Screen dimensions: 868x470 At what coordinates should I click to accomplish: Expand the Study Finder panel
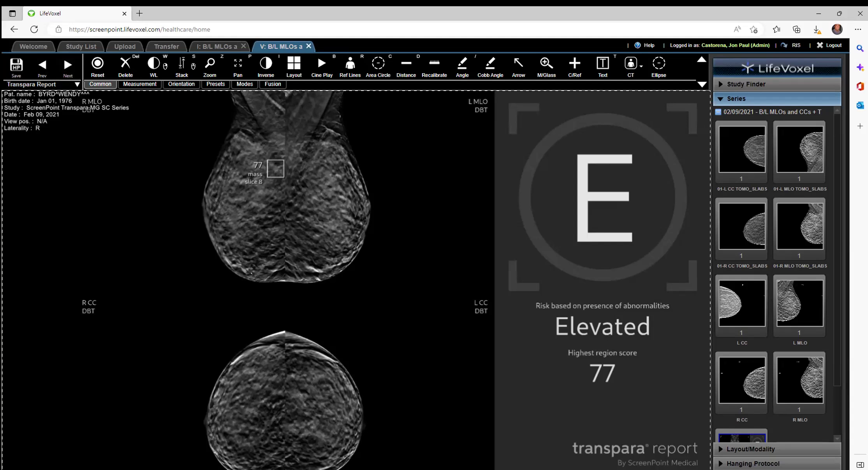pyautogui.click(x=777, y=84)
